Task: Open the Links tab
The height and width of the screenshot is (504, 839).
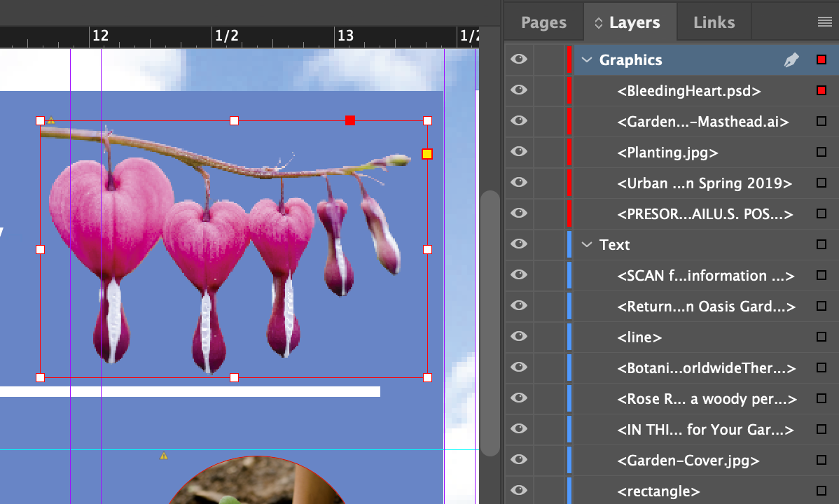Action: pos(714,22)
